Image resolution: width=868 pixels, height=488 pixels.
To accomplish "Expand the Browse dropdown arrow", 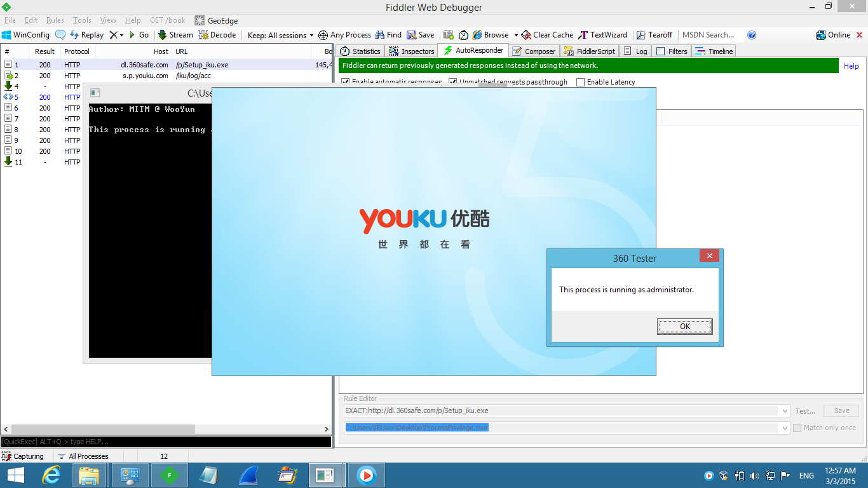I will (516, 36).
